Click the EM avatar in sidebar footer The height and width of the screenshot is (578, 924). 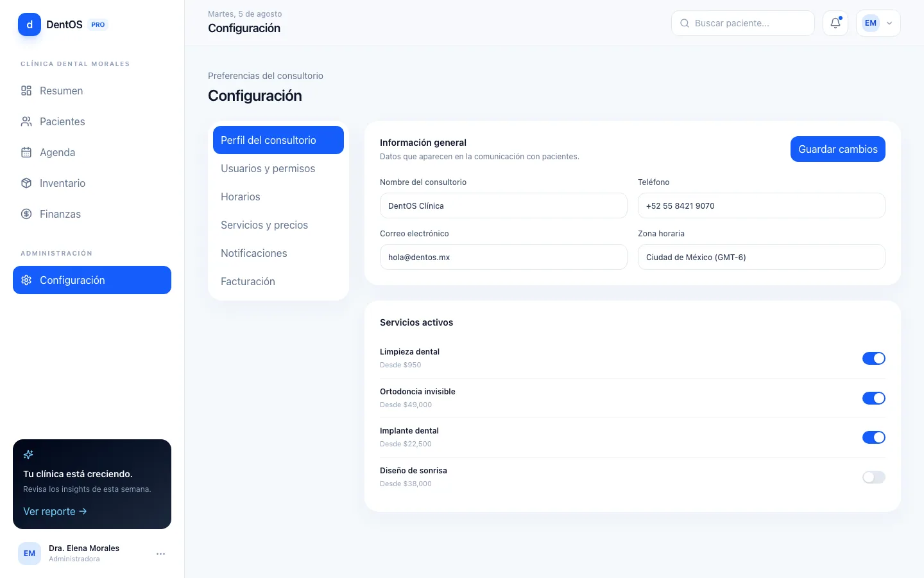[x=30, y=554]
